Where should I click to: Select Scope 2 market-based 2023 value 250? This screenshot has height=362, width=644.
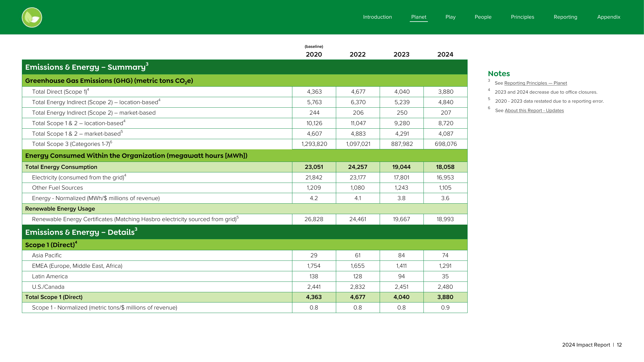(402, 113)
